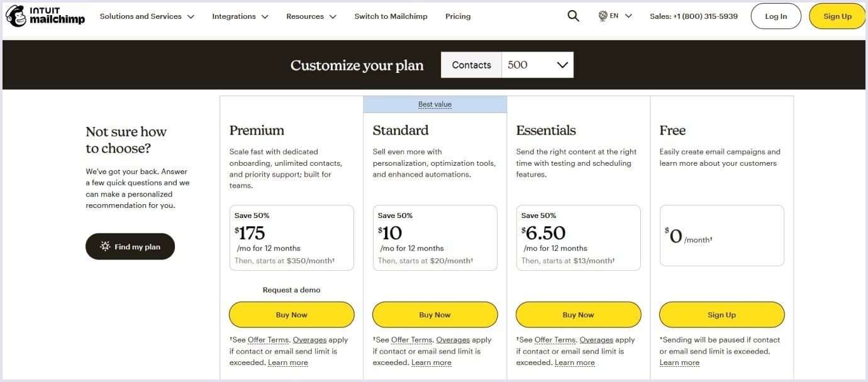Expand the Integrations menu
The width and height of the screenshot is (868, 382).
tap(240, 16)
